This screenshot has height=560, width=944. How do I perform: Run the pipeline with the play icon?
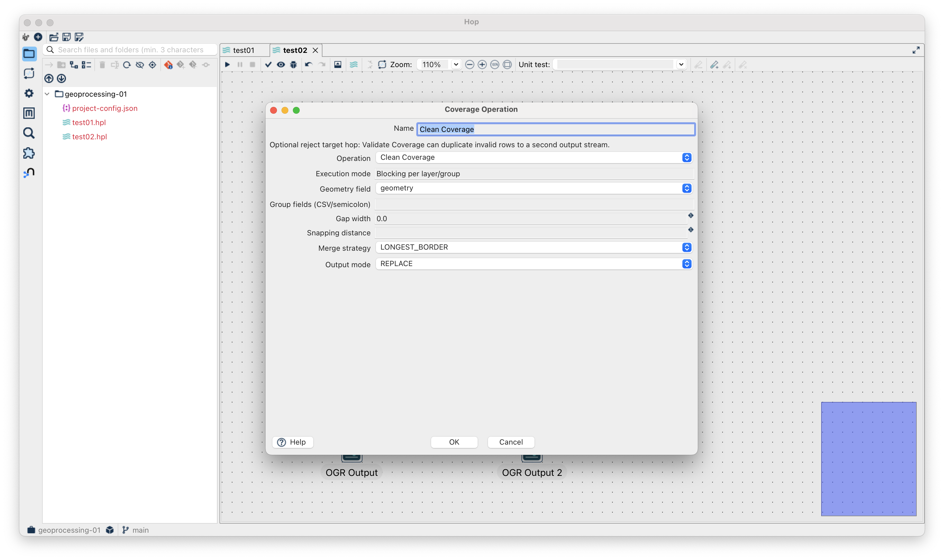227,65
